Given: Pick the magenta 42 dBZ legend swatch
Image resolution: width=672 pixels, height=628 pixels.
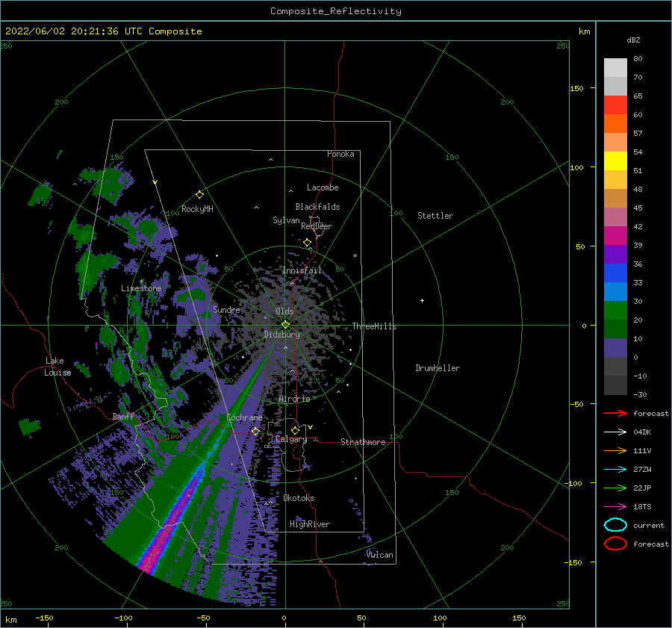Looking at the screenshot, I should (x=615, y=236).
